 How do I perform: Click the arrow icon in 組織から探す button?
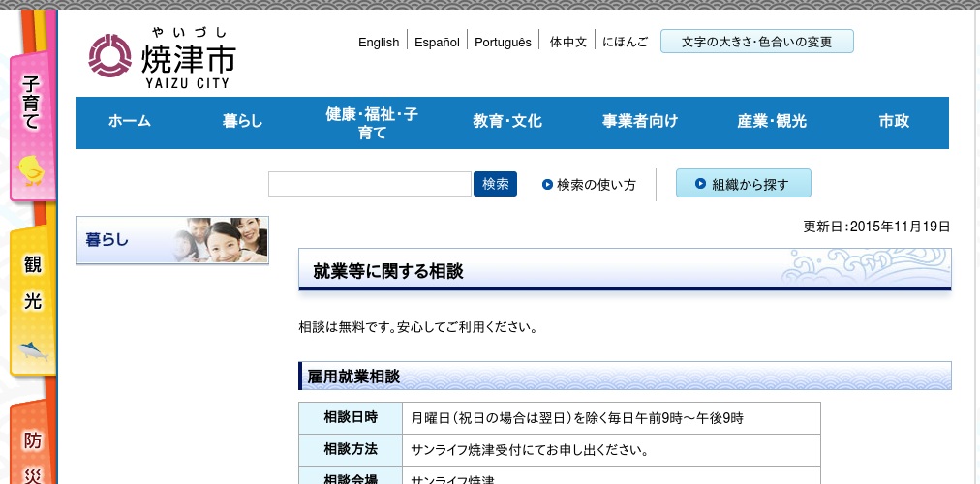(700, 184)
